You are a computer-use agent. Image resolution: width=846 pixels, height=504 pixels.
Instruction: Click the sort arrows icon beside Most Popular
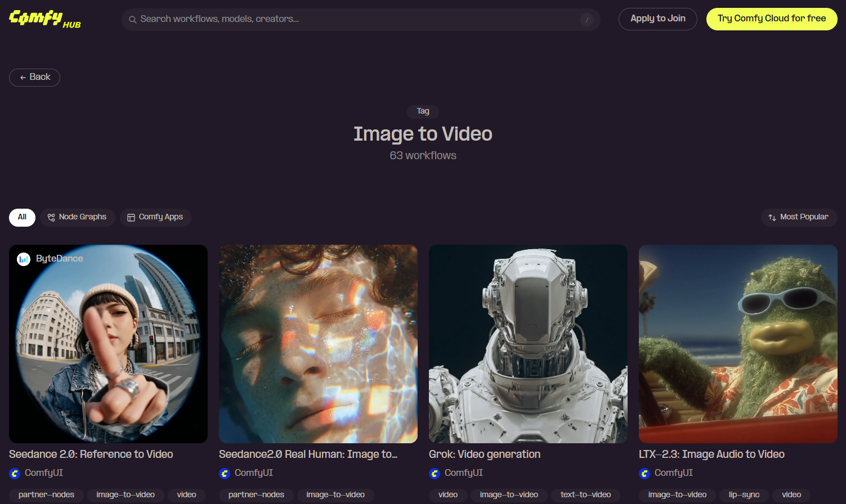(773, 218)
